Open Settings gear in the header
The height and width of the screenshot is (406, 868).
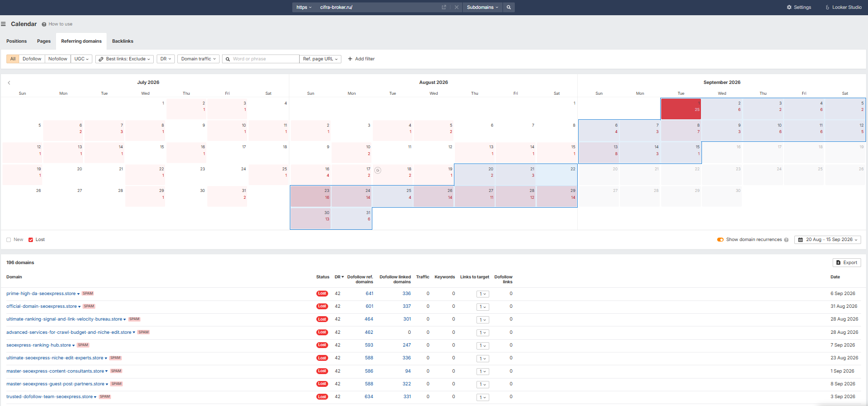pyautogui.click(x=799, y=7)
